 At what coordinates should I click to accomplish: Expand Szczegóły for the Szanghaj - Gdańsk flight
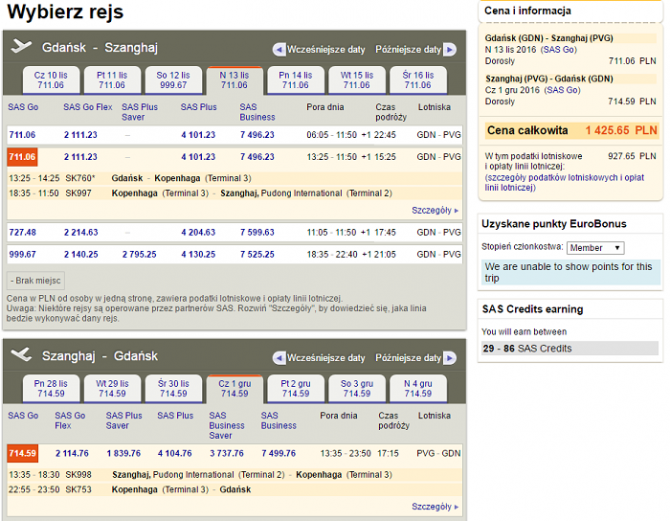click(x=435, y=506)
